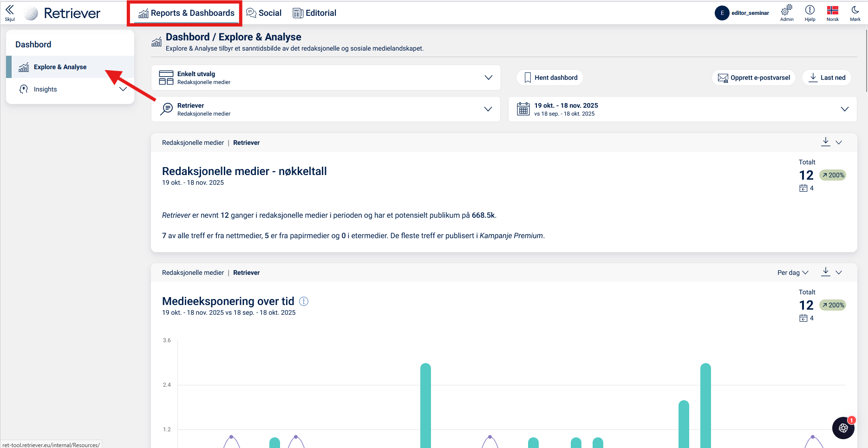The image size is (868, 448).
Task: Click the Dashbord sidebar heading
Action: point(33,45)
